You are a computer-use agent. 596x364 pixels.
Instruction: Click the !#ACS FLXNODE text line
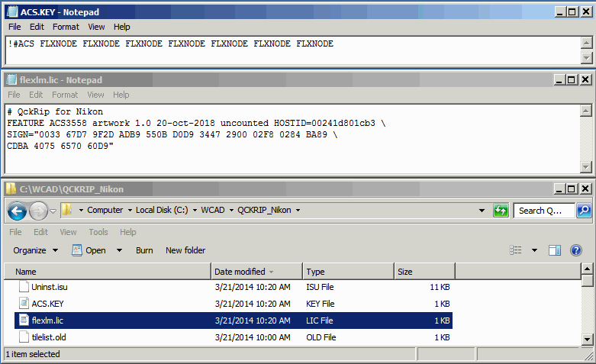coord(170,43)
